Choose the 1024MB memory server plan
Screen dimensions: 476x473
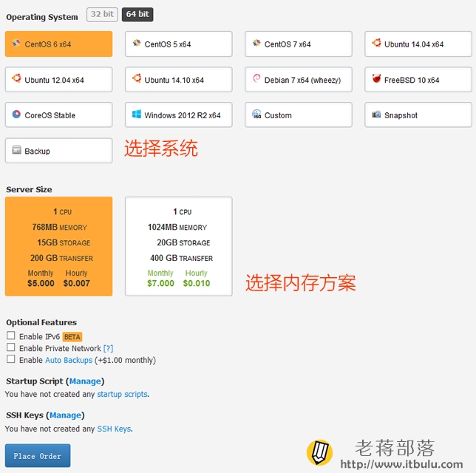pyautogui.click(x=179, y=246)
